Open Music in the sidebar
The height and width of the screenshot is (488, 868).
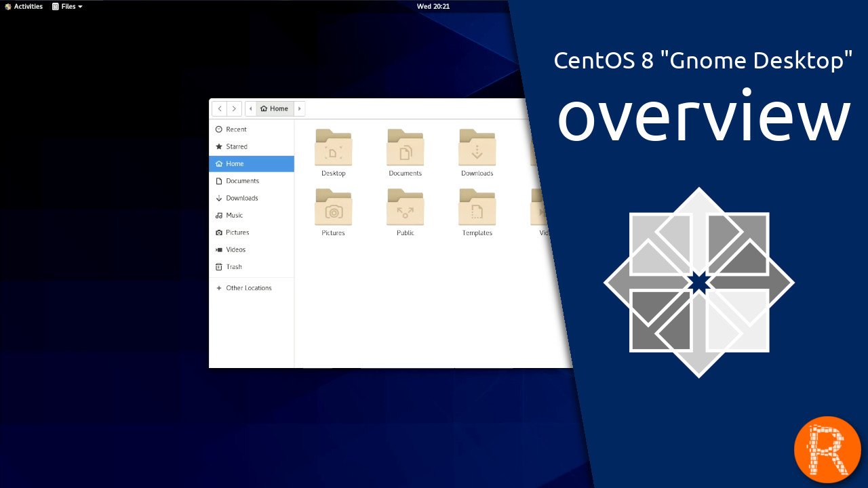click(252, 216)
